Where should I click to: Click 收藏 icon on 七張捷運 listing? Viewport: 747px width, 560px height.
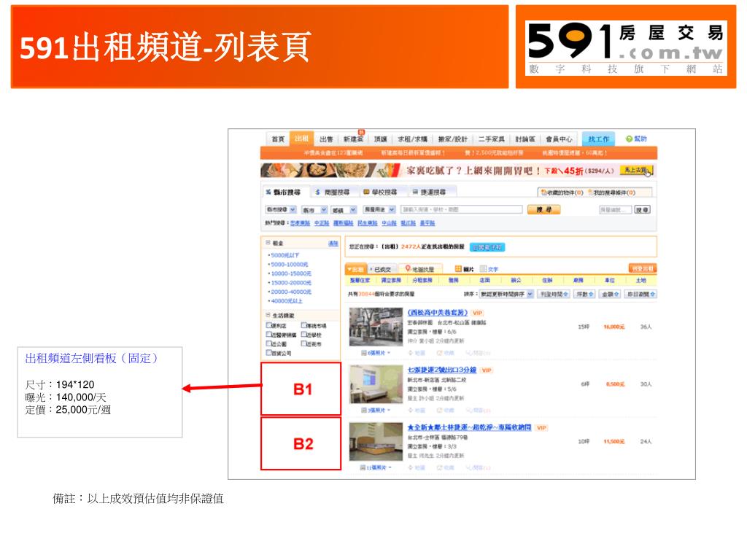439,410
